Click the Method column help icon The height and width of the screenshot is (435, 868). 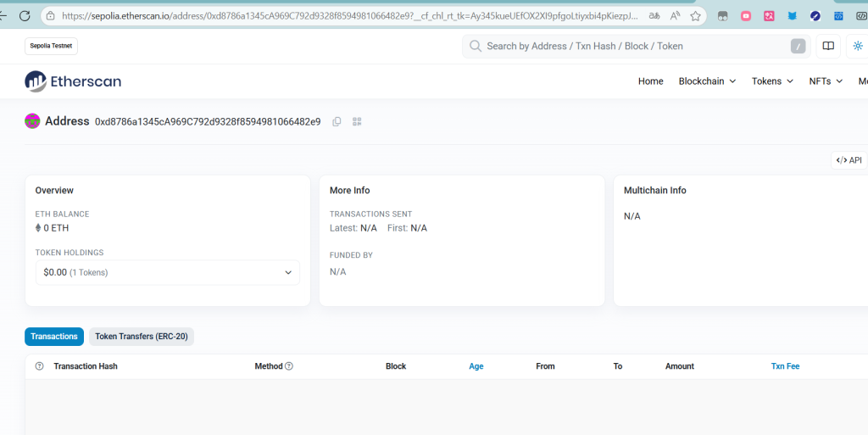coord(289,366)
